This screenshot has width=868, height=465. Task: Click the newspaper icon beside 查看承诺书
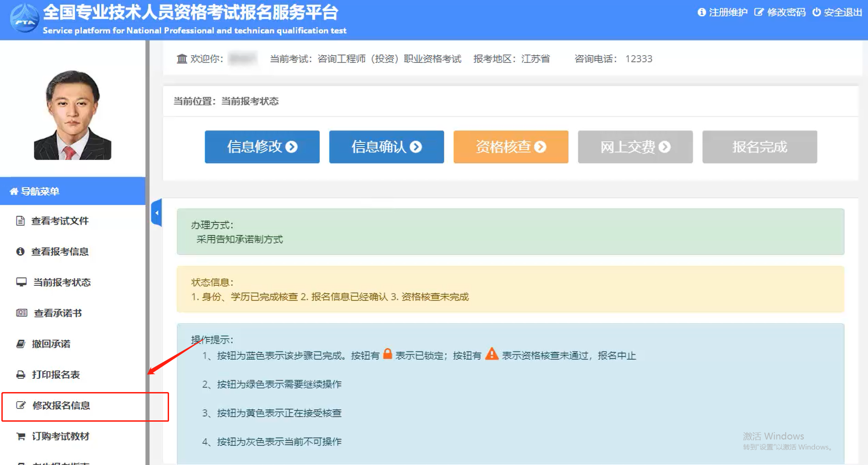pos(21,313)
